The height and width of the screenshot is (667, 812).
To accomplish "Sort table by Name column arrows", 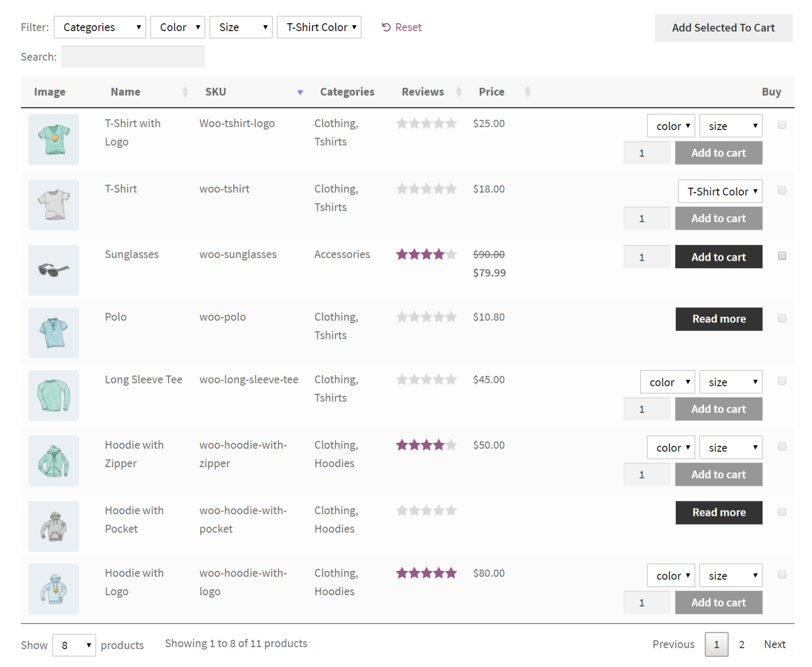I will click(x=185, y=92).
